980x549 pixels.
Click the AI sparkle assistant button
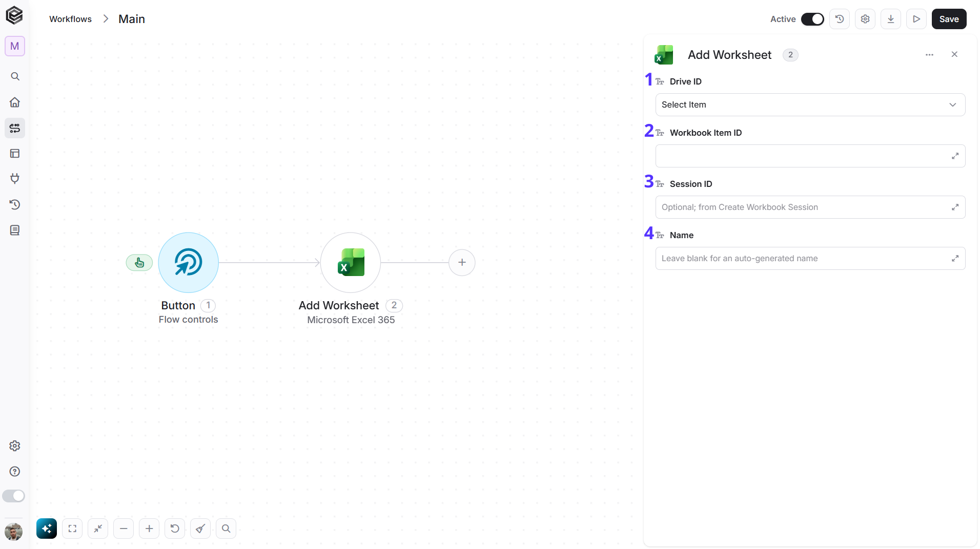pos(47,529)
